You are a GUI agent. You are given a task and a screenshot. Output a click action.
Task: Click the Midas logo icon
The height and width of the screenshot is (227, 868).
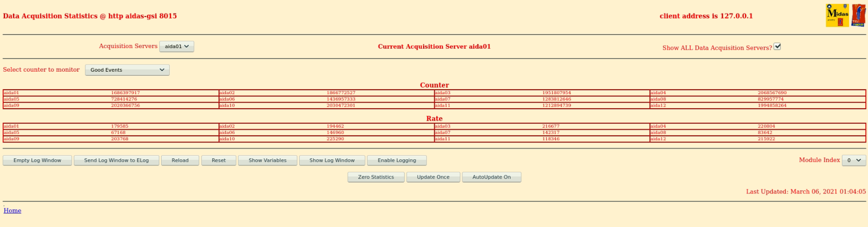(x=837, y=16)
